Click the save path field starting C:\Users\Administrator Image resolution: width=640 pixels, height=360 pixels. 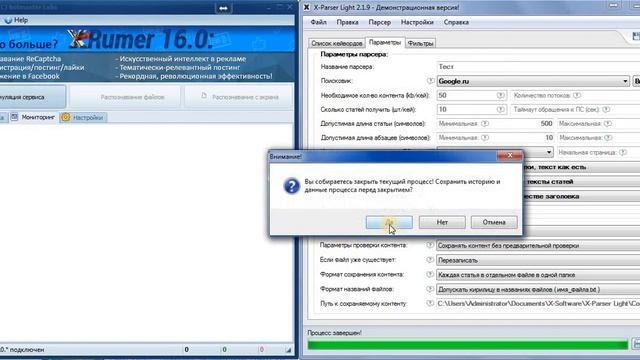pyautogui.click(x=538, y=304)
